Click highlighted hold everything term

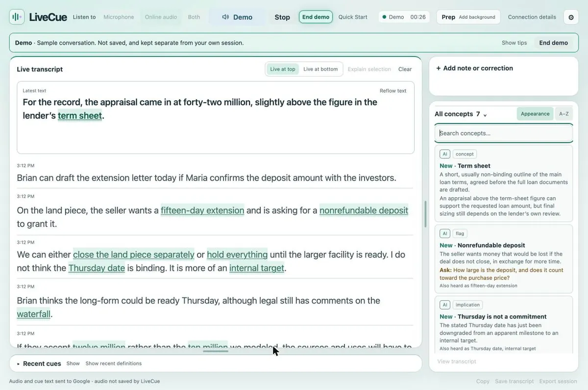[237, 255]
